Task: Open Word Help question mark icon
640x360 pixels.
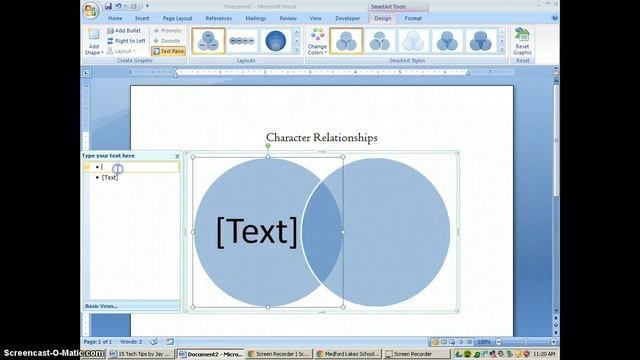Action: click(x=554, y=18)
